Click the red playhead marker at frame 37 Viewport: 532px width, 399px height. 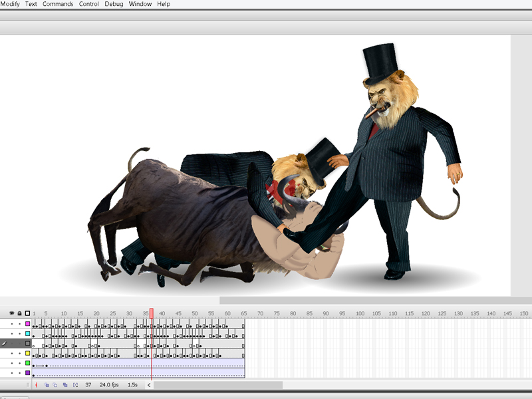tap(152, 313)
